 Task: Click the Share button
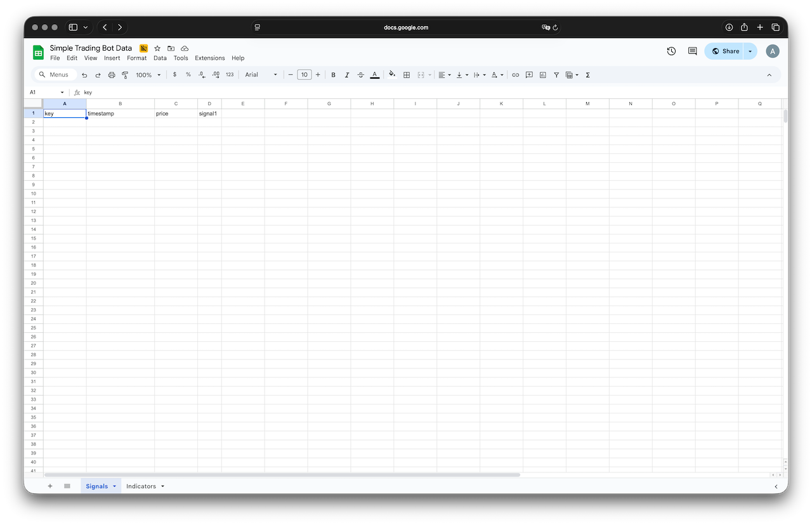click(x=725, y=51)
